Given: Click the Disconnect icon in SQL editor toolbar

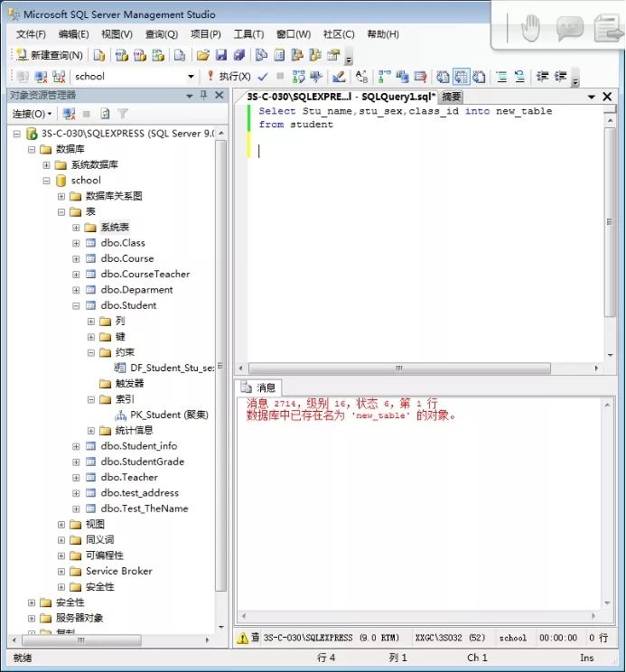Looking at the screenshot, I should click(x=41, y=77).
